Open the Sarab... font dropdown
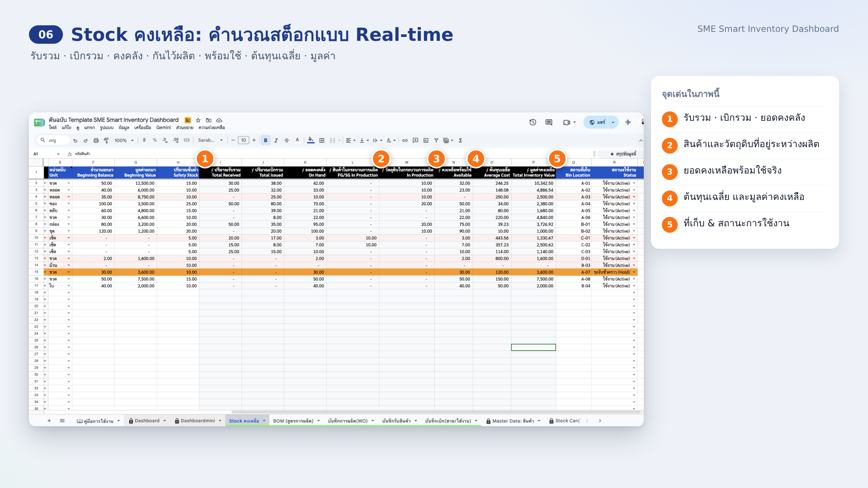 click(x=210, y=140)
